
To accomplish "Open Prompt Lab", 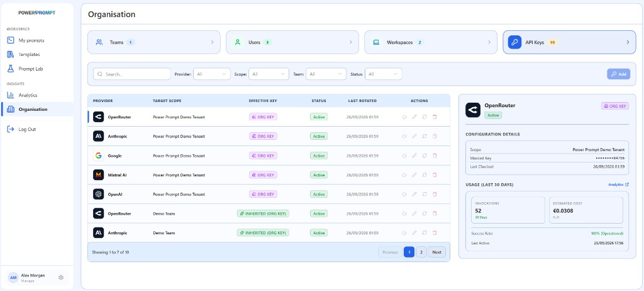I will coord(37,69).
